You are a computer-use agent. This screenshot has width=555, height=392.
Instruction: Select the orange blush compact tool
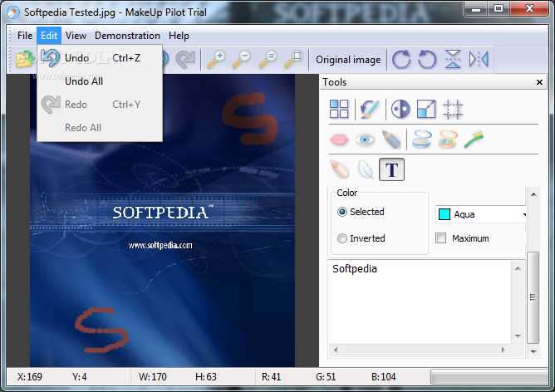coord(448,140)
